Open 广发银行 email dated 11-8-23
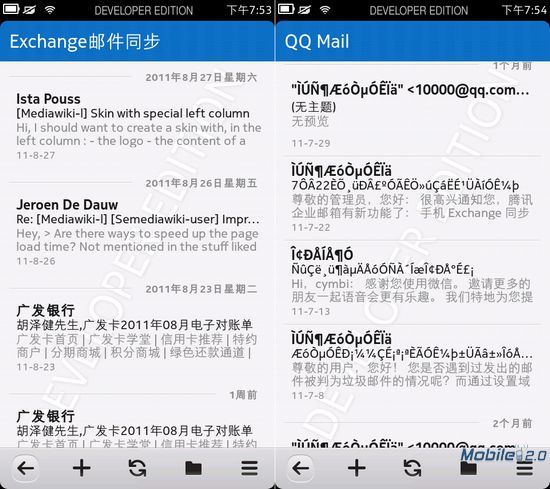The image size is (550, 489). click(137, 338)
